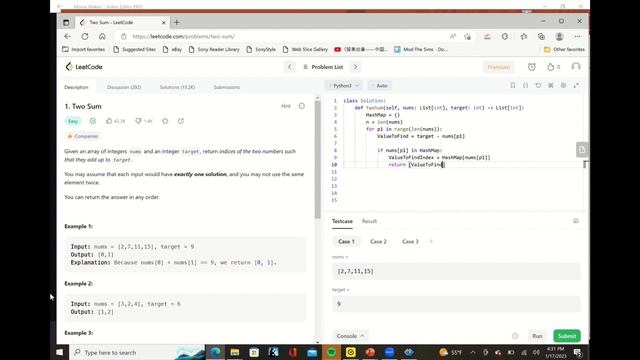The image size is (640, 360).
Task: Switch to the Description tab
Action: [x=76, y=87]
